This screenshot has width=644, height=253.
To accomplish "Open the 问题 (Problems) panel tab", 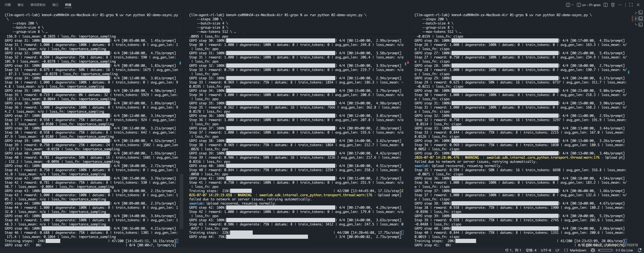I will [x=8, y=5].
